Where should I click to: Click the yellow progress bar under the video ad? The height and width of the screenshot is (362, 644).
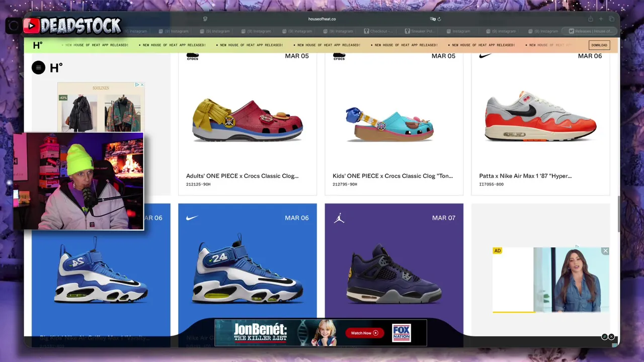(x=514, y=312)
